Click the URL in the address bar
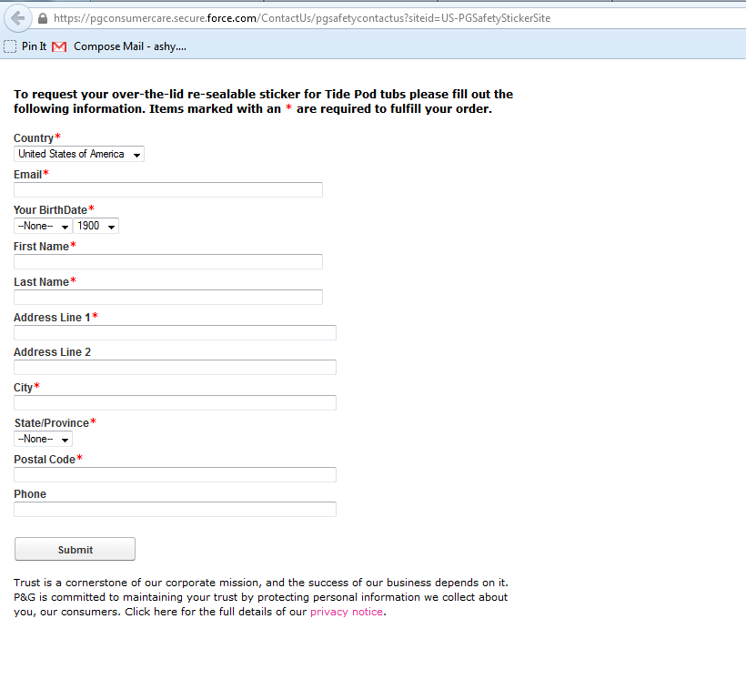Screen dimensions: 746x700 pos(302,18)
